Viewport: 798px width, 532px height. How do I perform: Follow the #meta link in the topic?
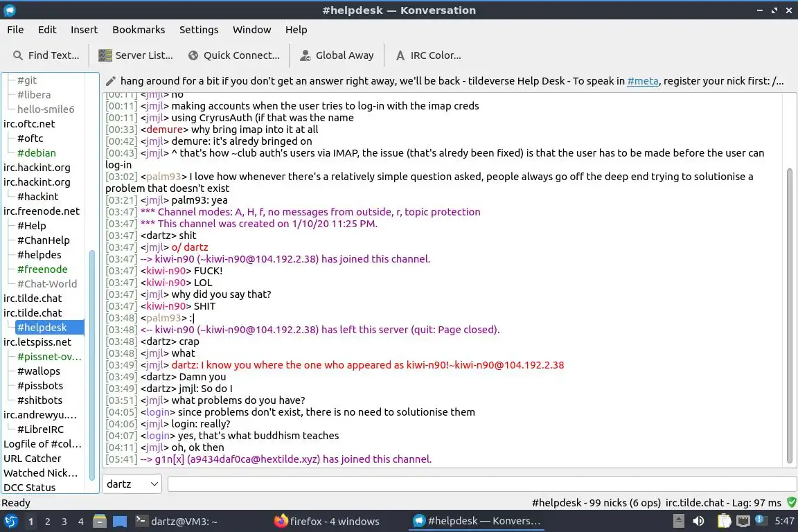(x=642, y=81)
